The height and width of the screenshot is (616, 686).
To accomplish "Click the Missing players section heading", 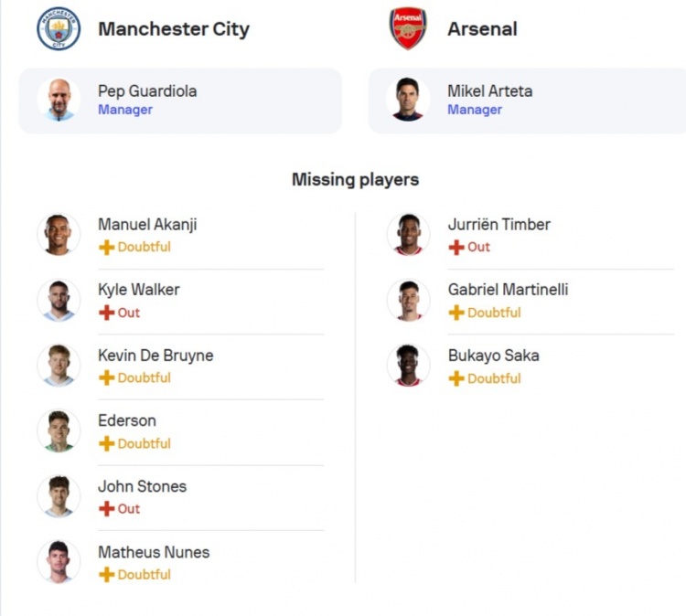I will (355, 179).
